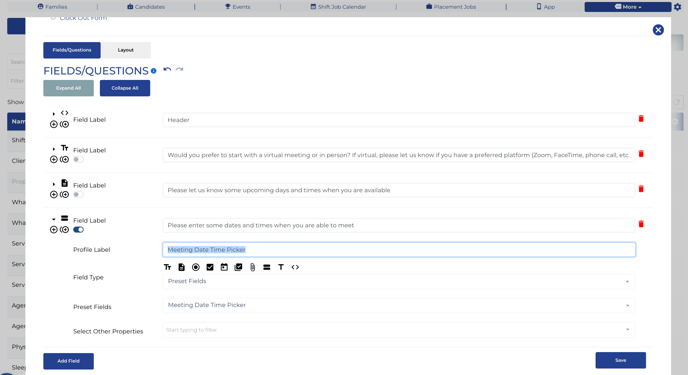Click the Save button
This screenshot has width=688, height=375.
pyautogui.click(x=620, y=360)
